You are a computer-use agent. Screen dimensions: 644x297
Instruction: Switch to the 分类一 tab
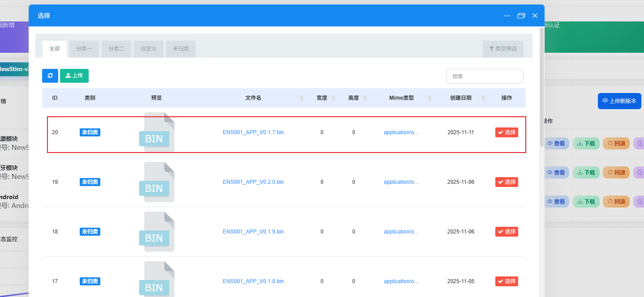pos(84,49)
